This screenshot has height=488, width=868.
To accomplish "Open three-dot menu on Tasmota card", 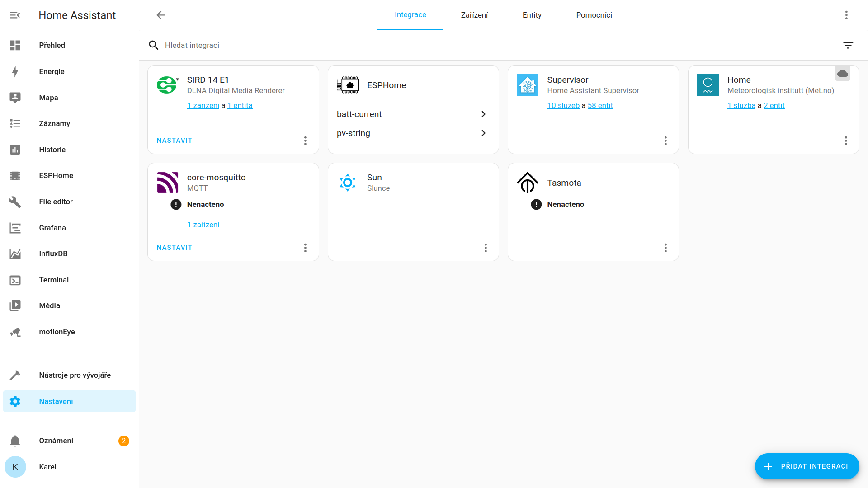I will (665, 248).
